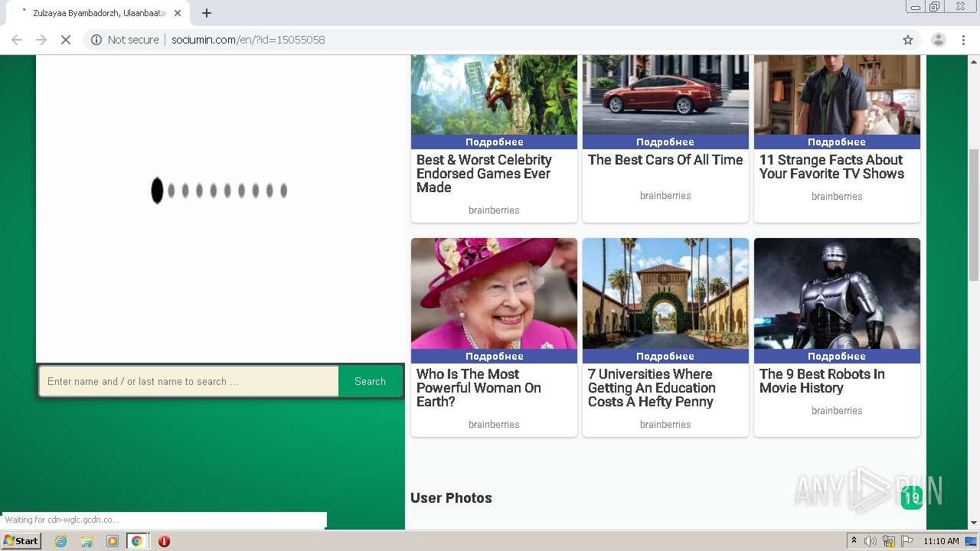This screenshot has width=980, height=551.
Task: Click Подробнее under TV Shows card
Action: (837, 142)
